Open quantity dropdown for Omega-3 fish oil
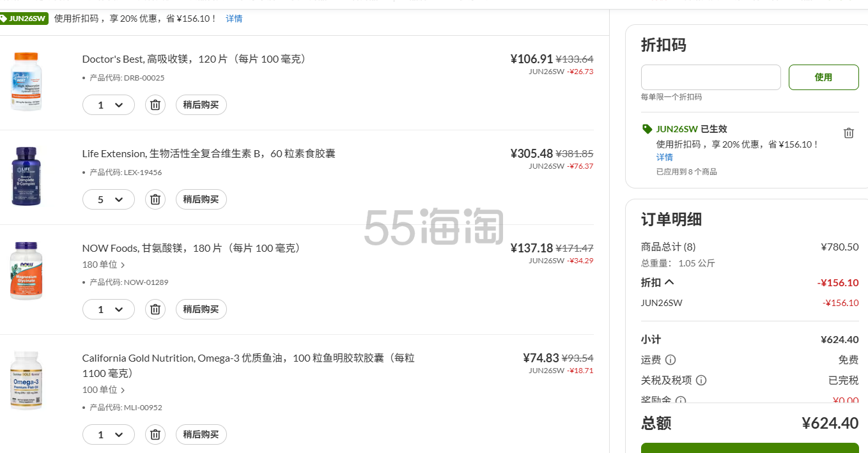The height and width of the screenshot is (453, 868). point(109,434)
